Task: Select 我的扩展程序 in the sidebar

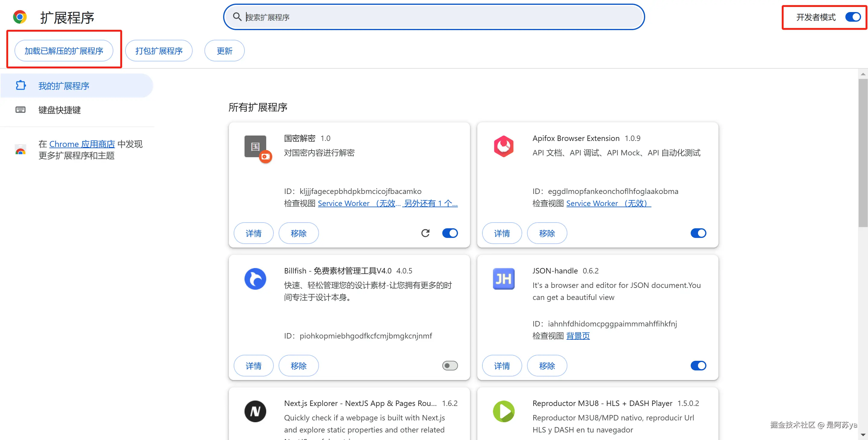Action: click(64, 86)
